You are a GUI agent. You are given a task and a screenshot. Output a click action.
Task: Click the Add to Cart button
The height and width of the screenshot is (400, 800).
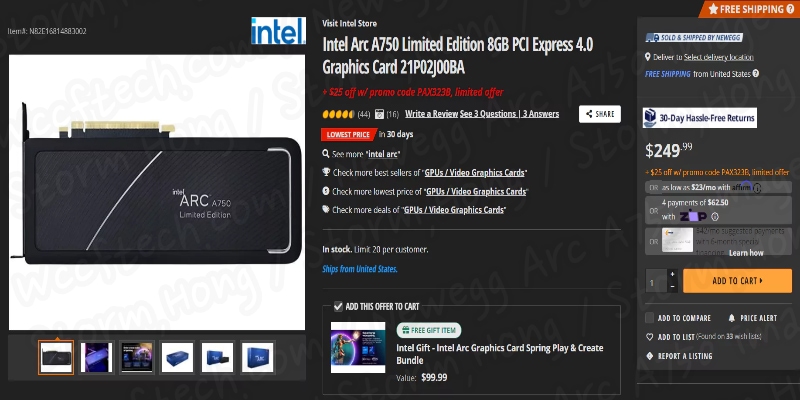(x=737, y=281)
